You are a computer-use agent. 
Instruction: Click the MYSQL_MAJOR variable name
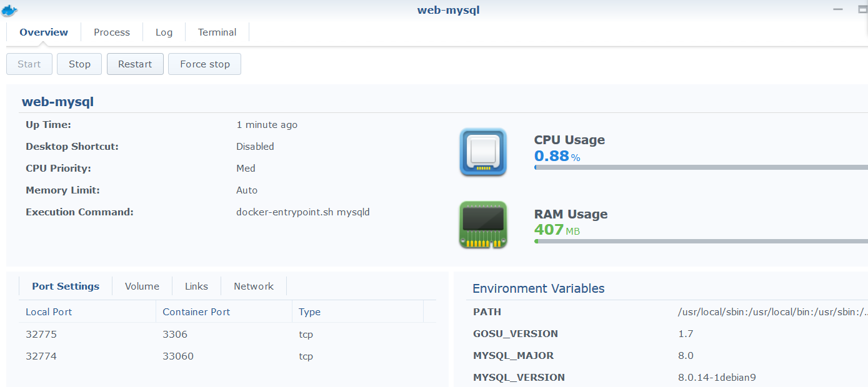tap(514, 356)
